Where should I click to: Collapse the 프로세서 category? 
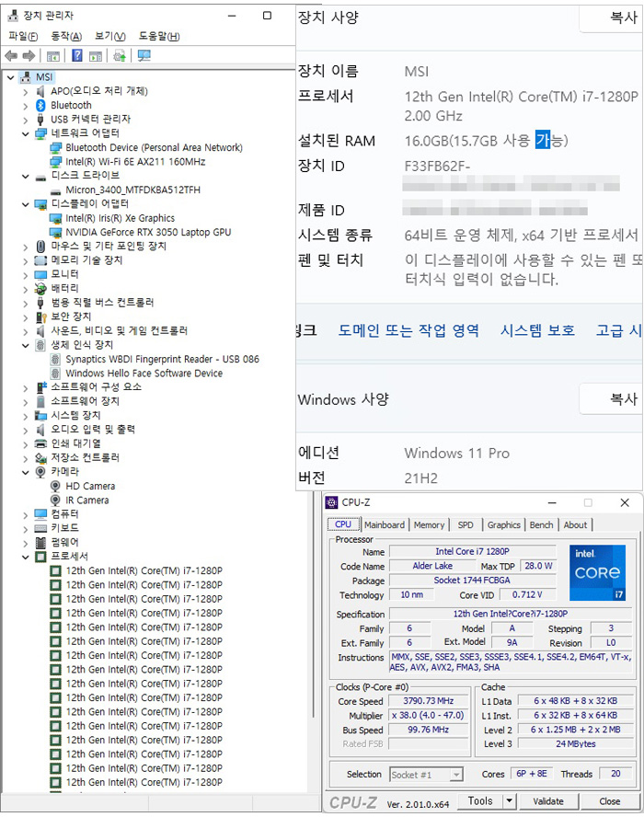coord(26,557)
